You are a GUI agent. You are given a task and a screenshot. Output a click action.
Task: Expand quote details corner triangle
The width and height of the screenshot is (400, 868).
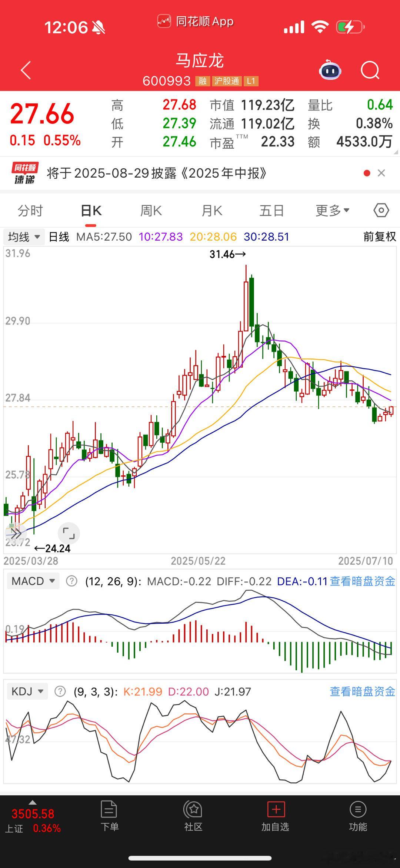[x=396, y=152]
